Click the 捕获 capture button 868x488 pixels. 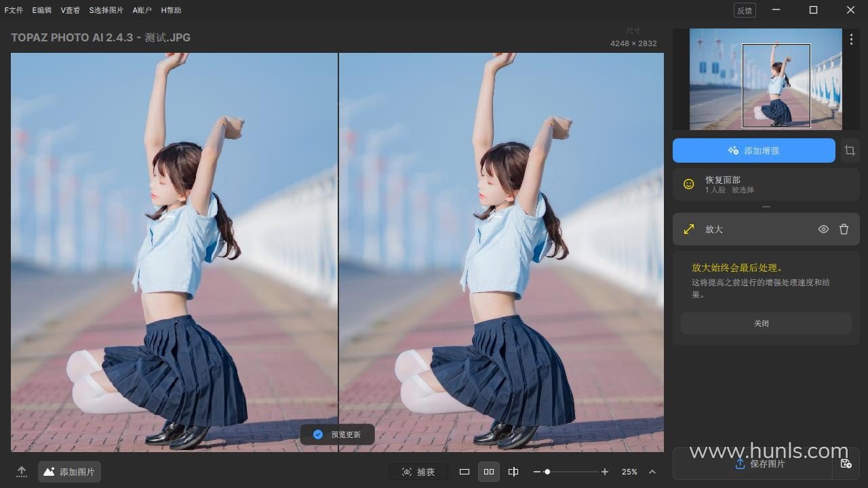[418, 472]
